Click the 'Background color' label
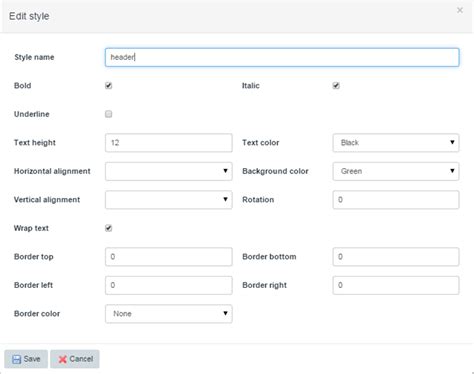 click(x=275, y=171)
